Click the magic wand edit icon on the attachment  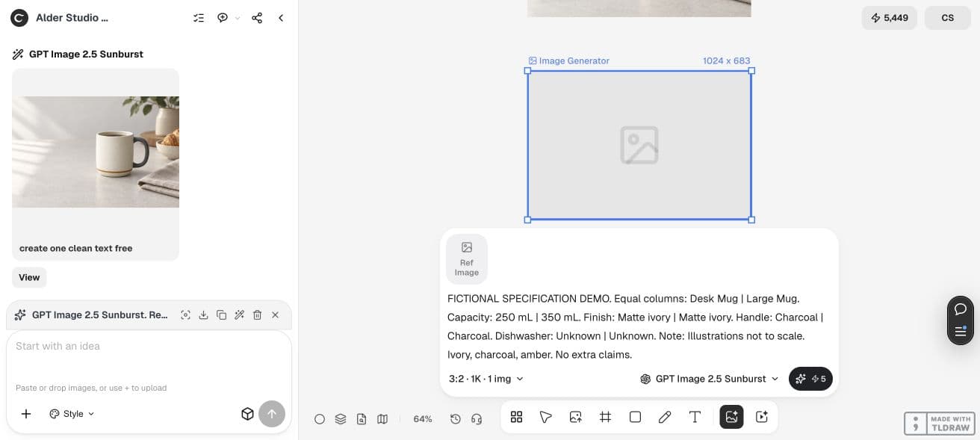(239, 315)
